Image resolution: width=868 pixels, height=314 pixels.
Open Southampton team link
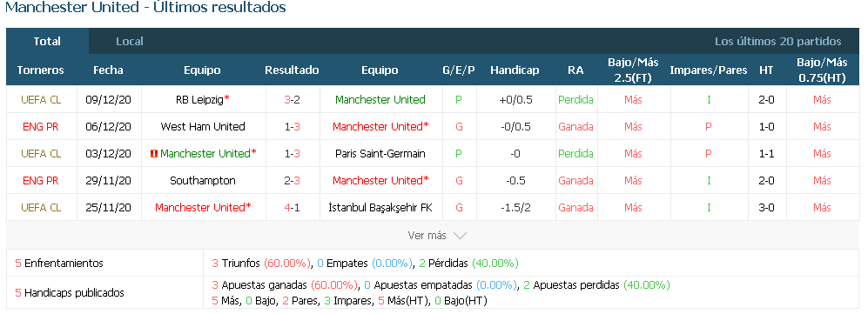tap(203, 181)
